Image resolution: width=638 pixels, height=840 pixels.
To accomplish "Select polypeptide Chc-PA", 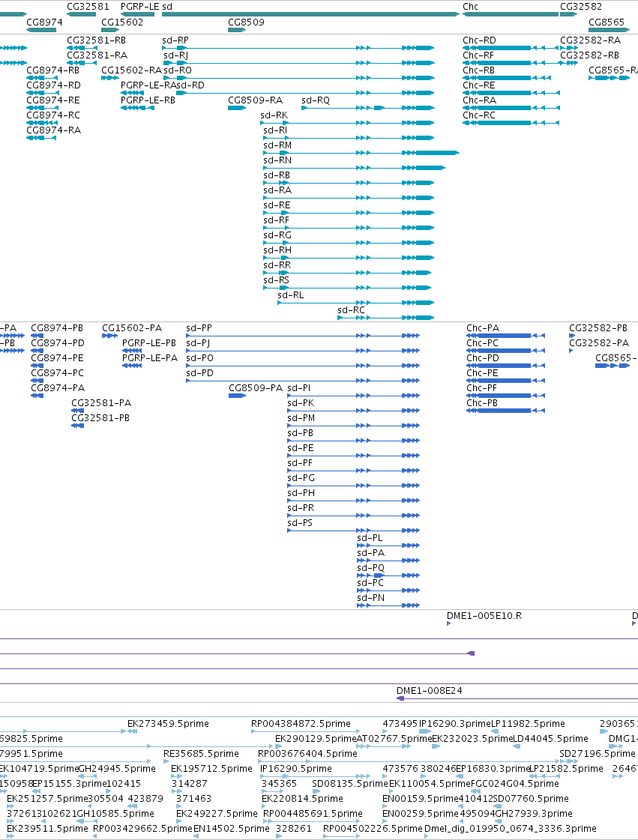I will [x=505, y=336].
